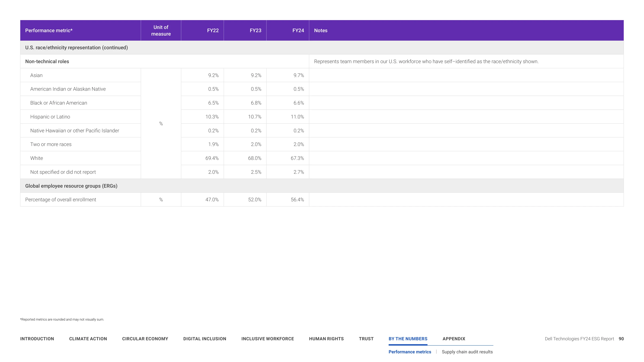Click the Unit of measure header
Screen dimensions: 644x362
point(161,31)
